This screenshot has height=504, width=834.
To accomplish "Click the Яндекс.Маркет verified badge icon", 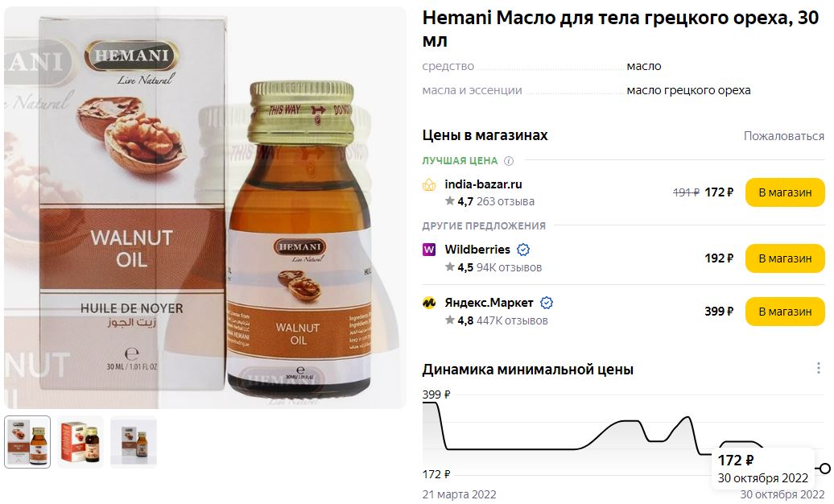I will [547, 303].
